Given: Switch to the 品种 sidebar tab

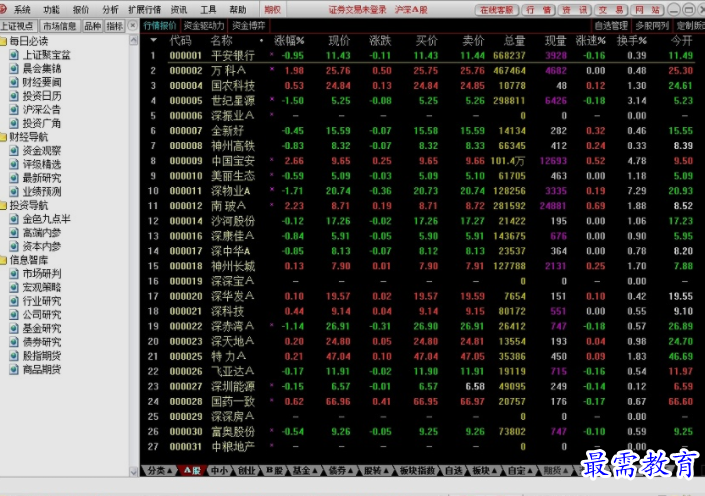Looking at the screenshot, I should 93,26.
